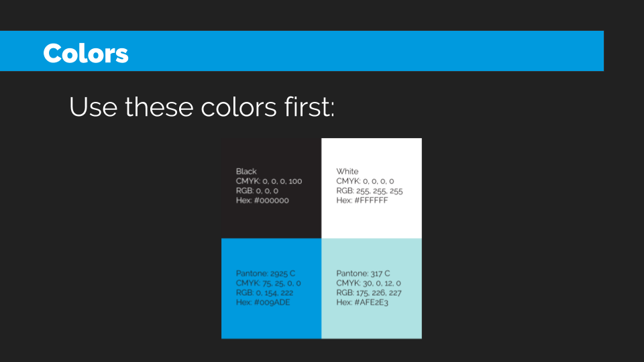Click the 'White' color name label

(347, 171)
